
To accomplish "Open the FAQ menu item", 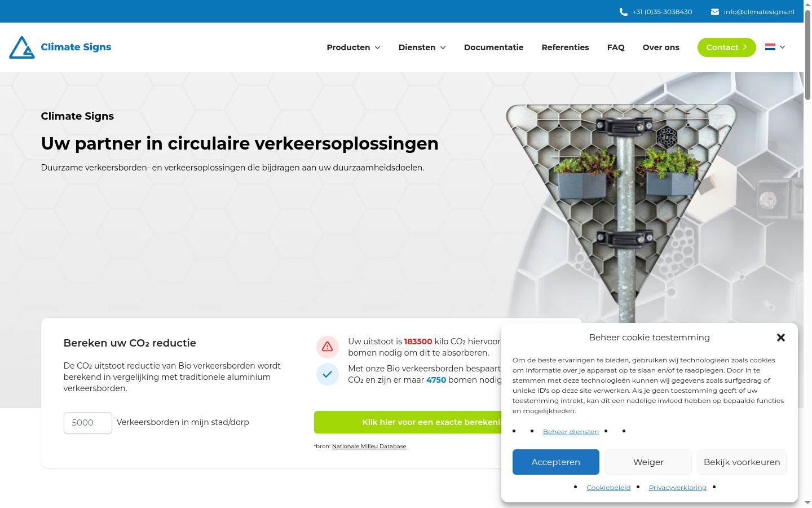I will (x=616, y=47).
